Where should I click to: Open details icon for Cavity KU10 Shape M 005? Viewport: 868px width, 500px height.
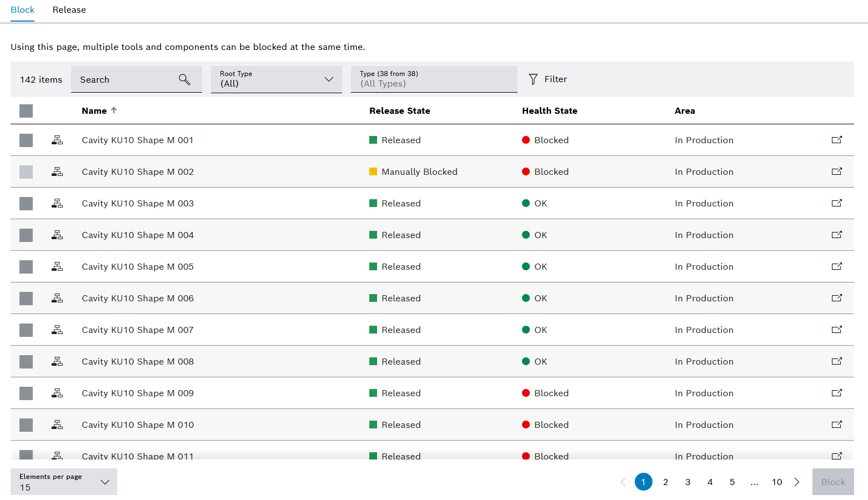[836, 266]
